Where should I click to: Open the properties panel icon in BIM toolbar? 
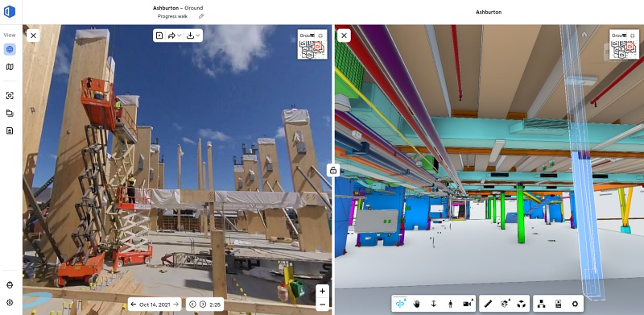coord(558,304)
